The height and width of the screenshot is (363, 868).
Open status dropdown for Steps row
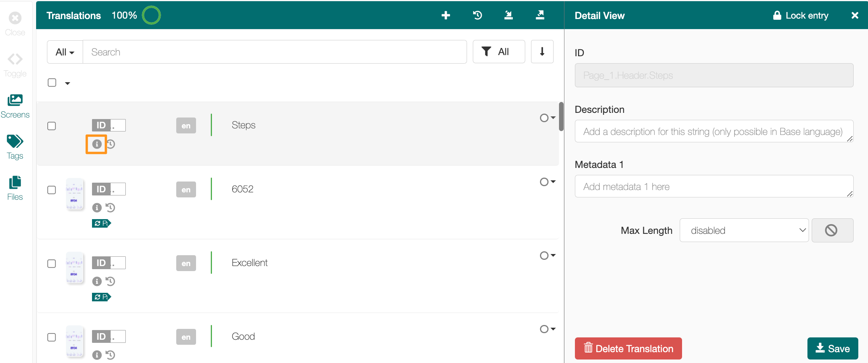pyautogui.click(x=548, y=118)
